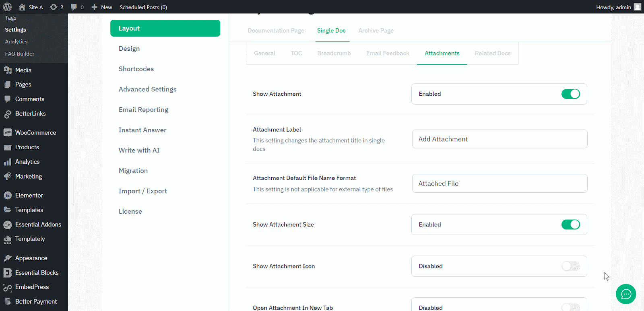Open the License section
644x311 pixels.
pyautogui.click(x=130, y=211)
